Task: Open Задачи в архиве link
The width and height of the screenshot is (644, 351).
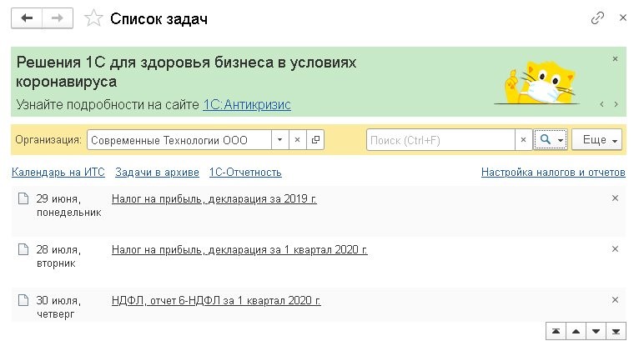Action: [157, 173]
